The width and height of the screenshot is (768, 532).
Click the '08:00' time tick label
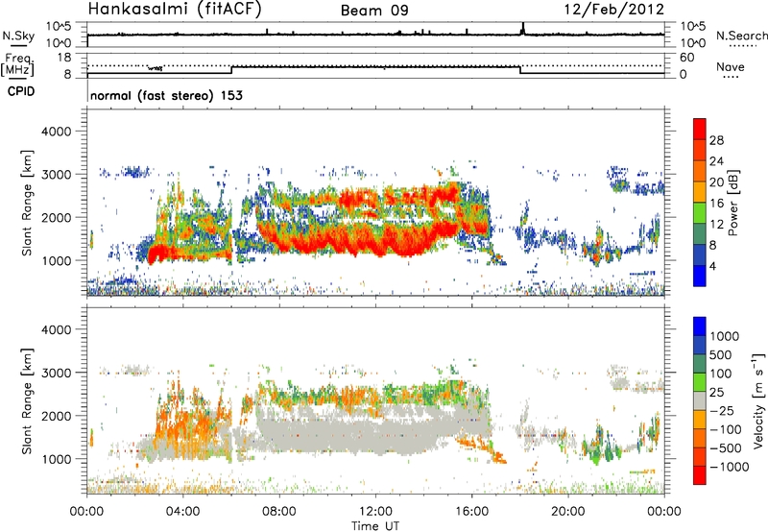tap(279, 512)
